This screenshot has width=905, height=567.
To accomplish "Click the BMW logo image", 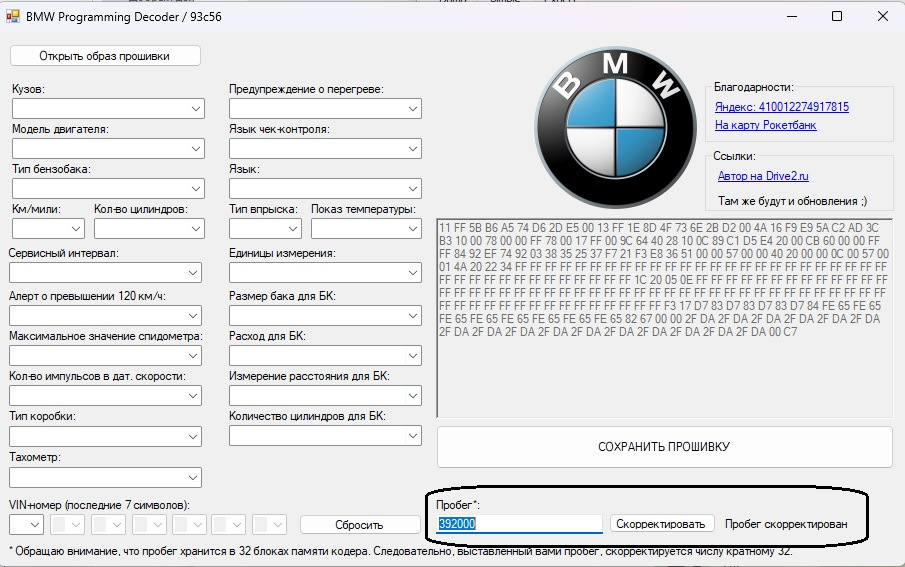I will pos(615,127).
